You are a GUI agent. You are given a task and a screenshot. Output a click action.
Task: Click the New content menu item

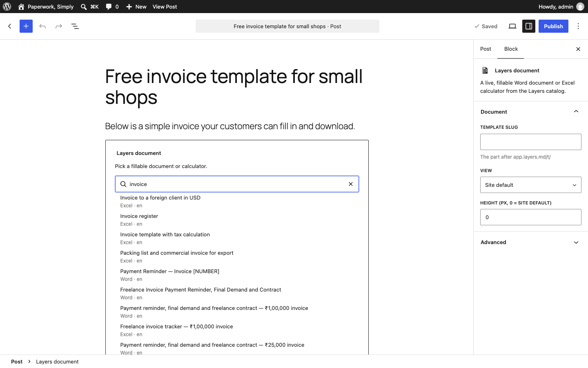click(x=136, y=7)
